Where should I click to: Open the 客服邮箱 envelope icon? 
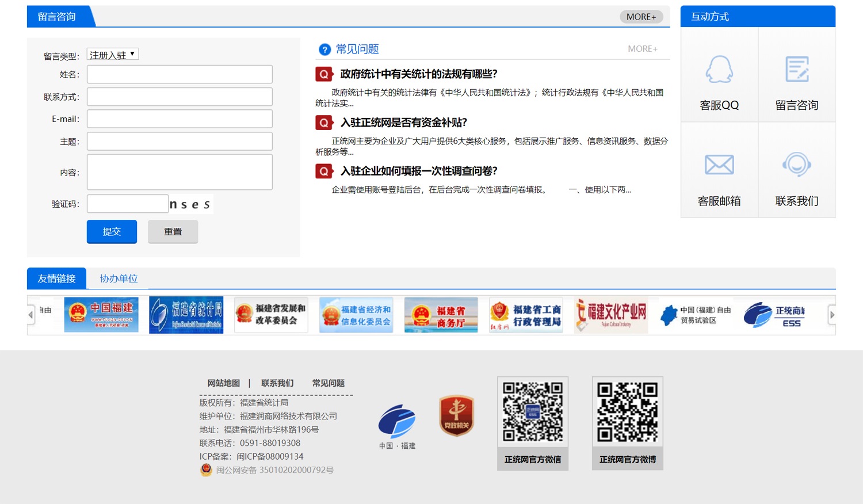pyautogui.click(x=719, y=165)
